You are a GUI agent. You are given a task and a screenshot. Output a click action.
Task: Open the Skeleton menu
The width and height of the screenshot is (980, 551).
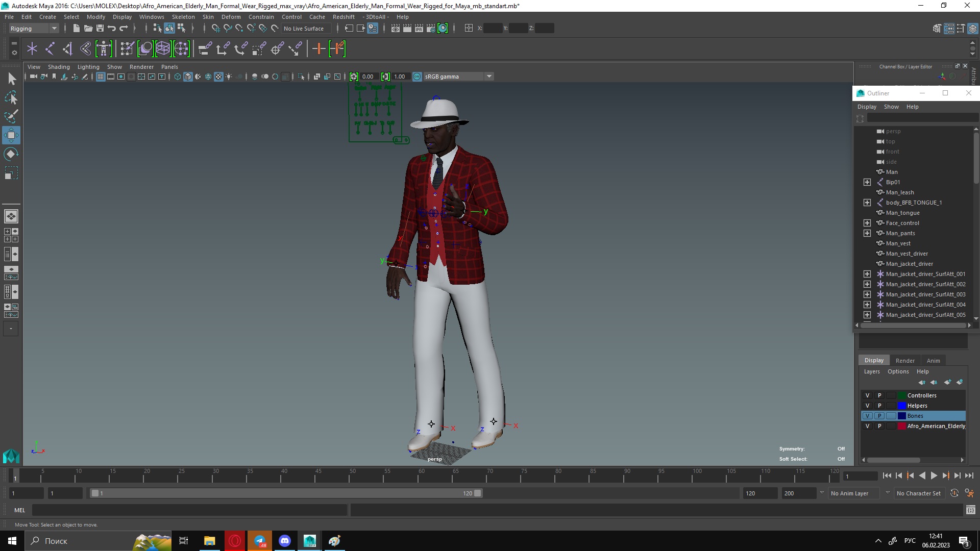point(183,17)
